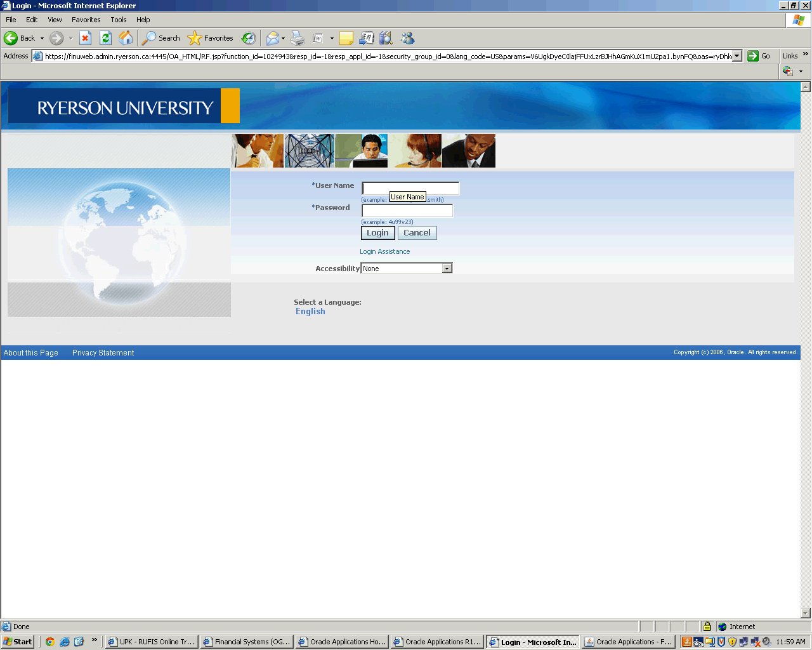Open the Login Assistance link
Viewport: 812px width, 650px height.
[x=384, y=251]
